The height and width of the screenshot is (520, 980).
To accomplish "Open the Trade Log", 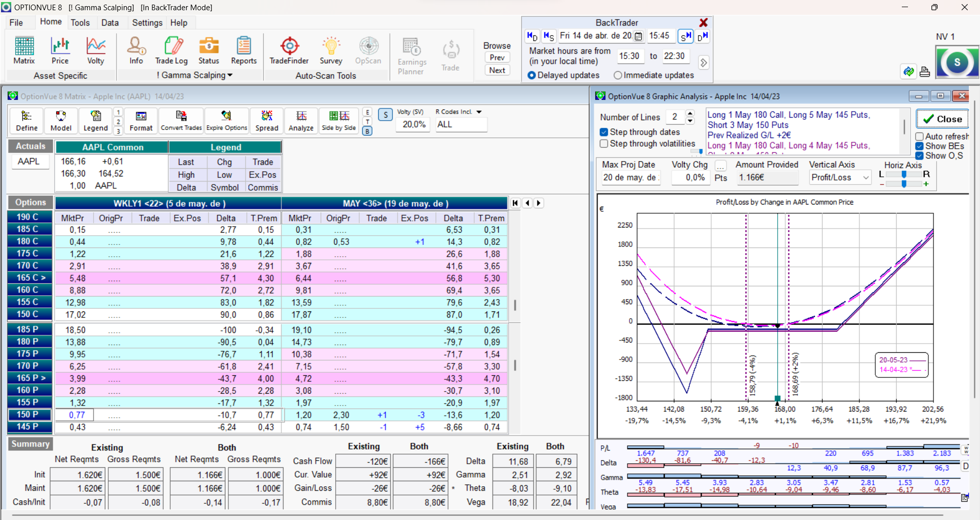I will point(172,50).
